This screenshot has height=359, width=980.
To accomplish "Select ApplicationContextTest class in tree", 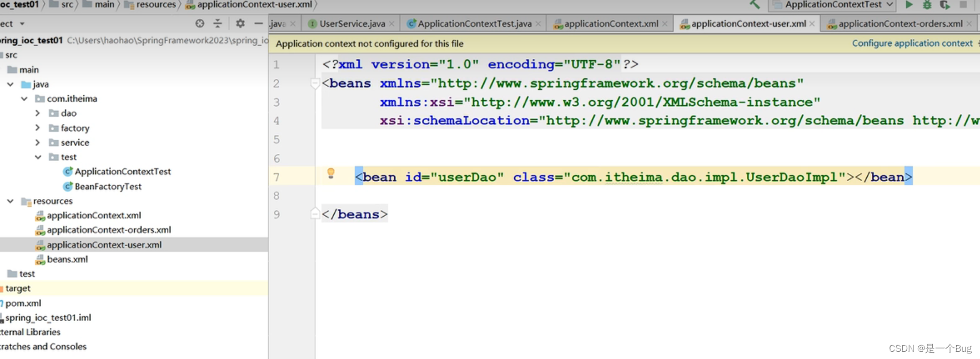I will (x=123, y=171).
